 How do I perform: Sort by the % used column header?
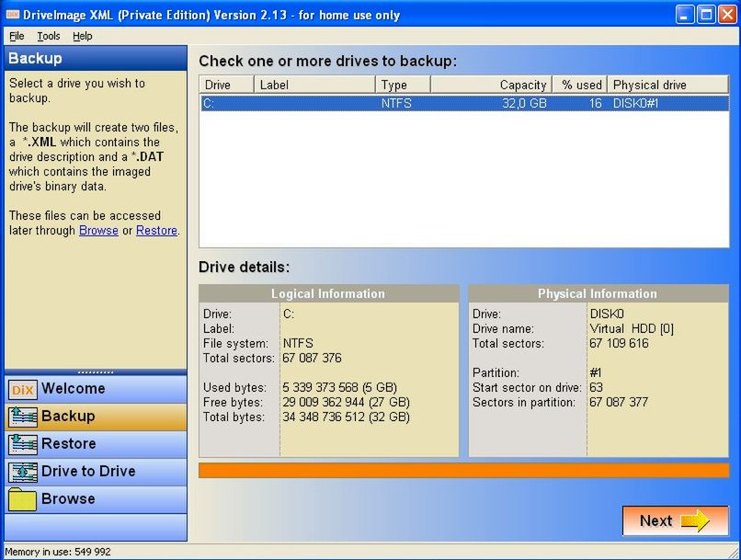point(580,85)
